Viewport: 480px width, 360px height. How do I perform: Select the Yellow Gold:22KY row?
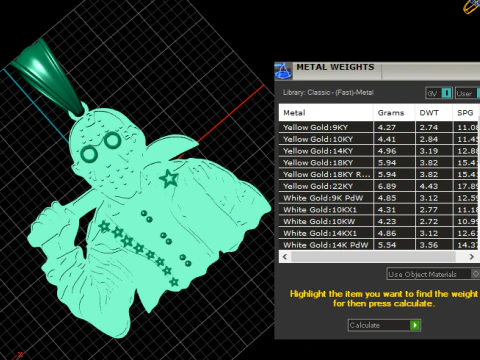379,186
